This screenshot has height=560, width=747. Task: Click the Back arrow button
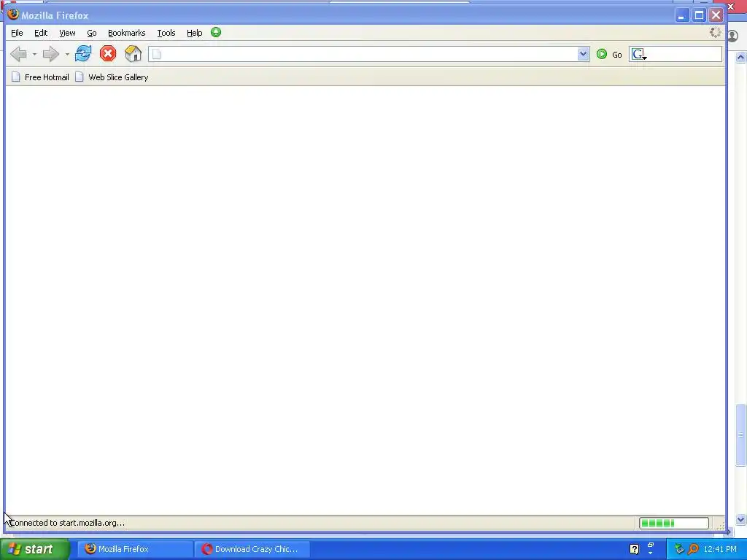[x=18, y=54]
